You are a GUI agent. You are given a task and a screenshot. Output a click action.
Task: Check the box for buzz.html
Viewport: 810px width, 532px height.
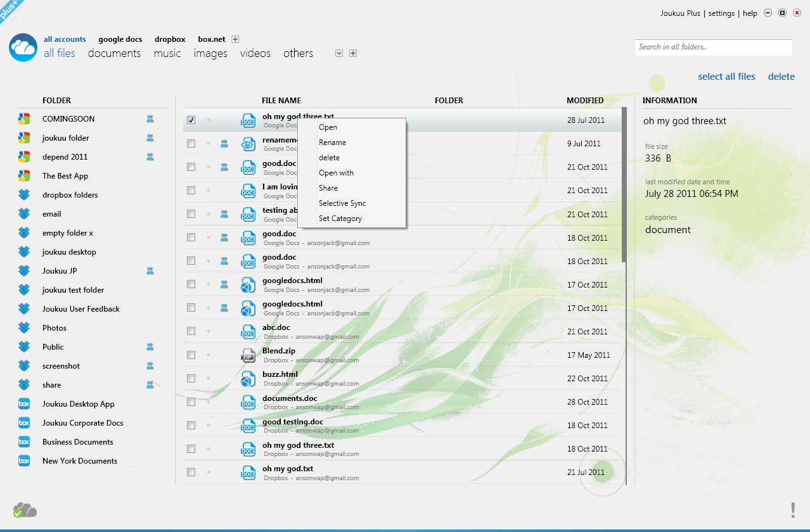pyautogui.click(x=191, y=378)
